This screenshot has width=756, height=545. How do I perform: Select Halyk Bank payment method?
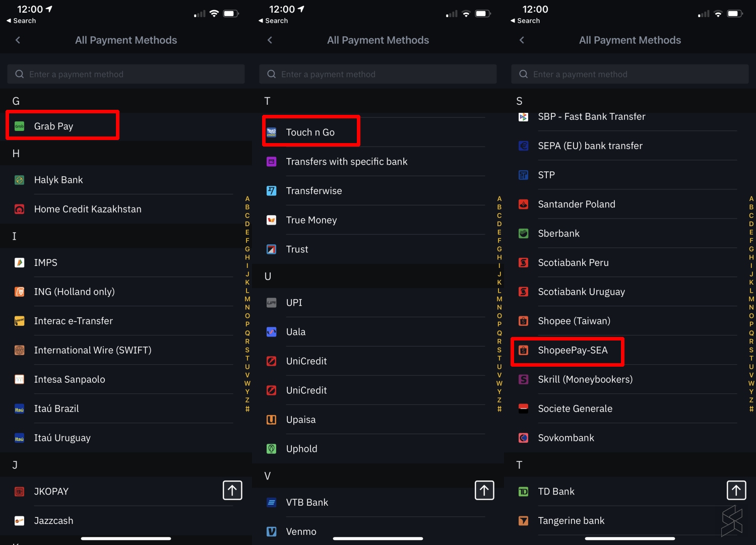coord(58,180)
